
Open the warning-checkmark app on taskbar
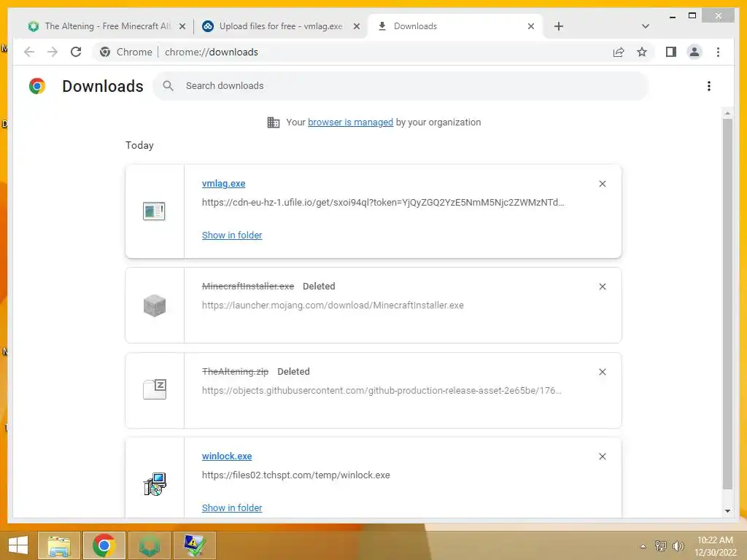194,545
